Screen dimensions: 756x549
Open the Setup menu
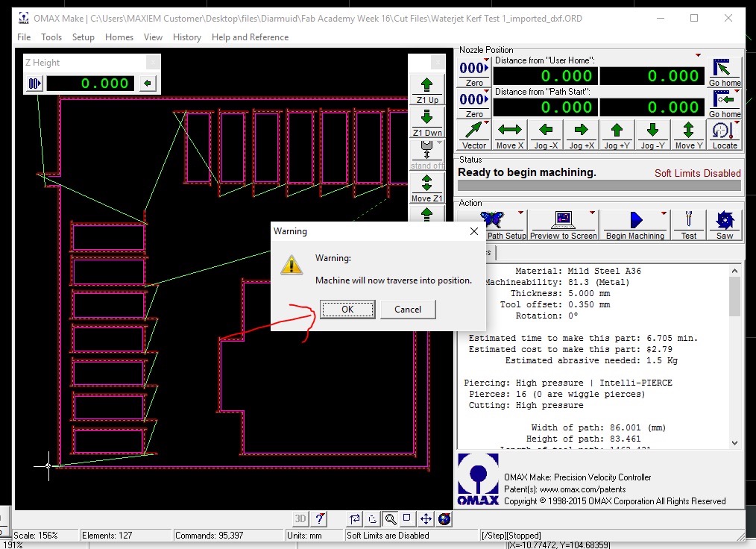pyautogui.click(x=83, y=37)
